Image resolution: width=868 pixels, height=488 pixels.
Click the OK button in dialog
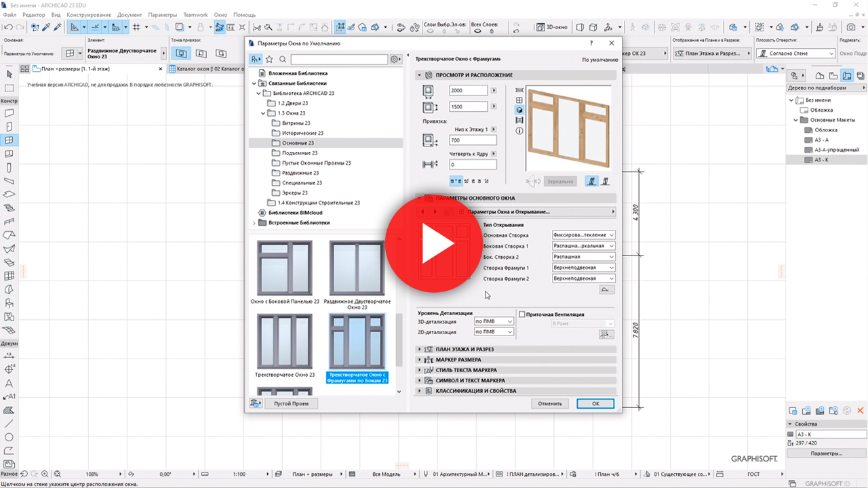595,403
